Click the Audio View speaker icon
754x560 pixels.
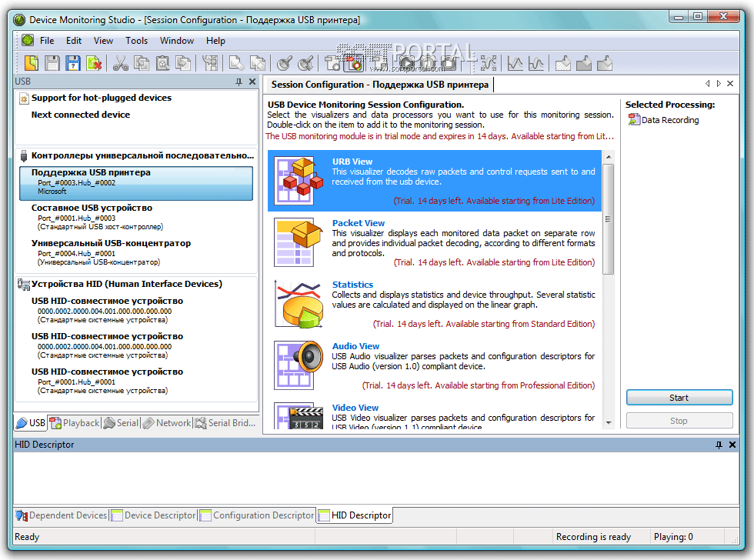(298, 365)
